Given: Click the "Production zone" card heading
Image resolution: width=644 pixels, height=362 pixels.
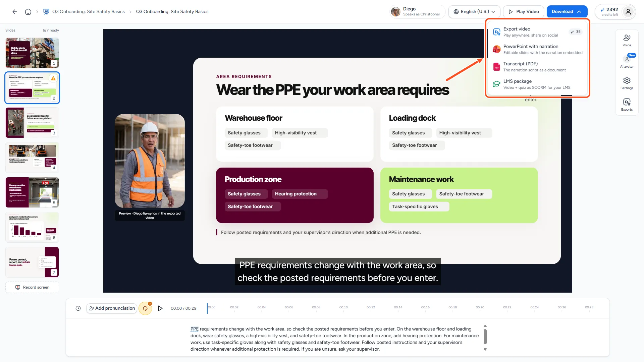Looking at the screenshot, I should point(253,179).
